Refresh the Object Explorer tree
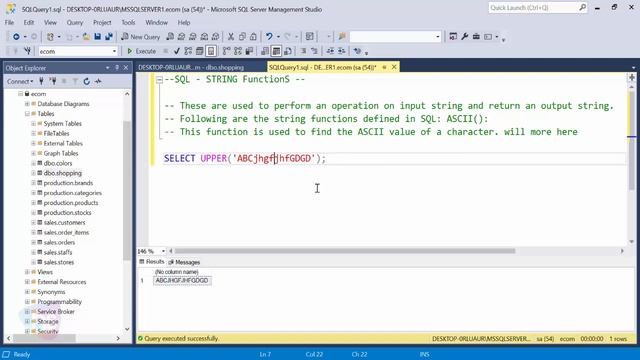 click(87, 81)
